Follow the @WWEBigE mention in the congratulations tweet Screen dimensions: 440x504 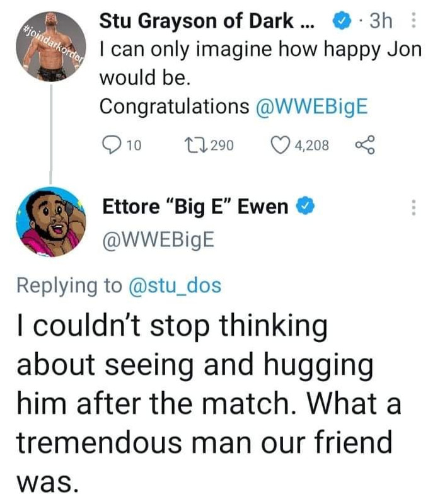coord(311,106)
